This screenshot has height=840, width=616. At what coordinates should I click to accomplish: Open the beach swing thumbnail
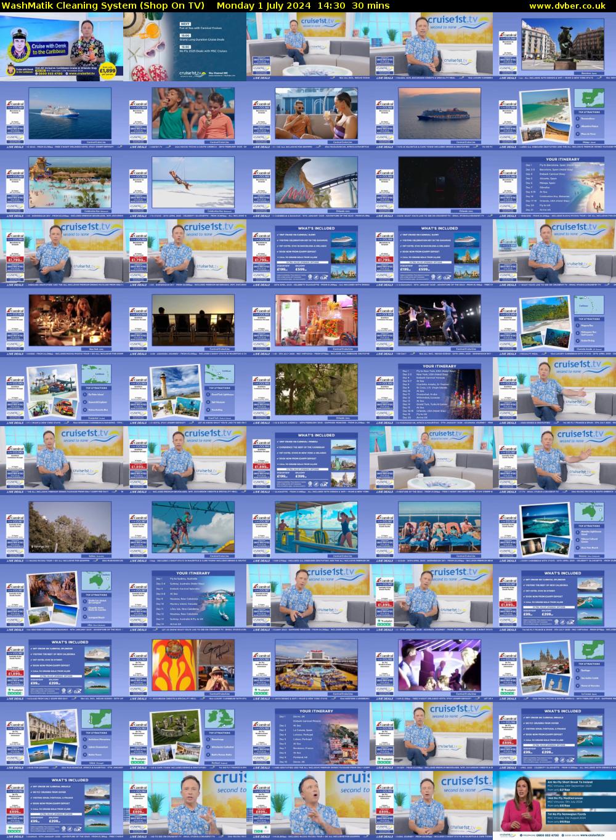185,185
